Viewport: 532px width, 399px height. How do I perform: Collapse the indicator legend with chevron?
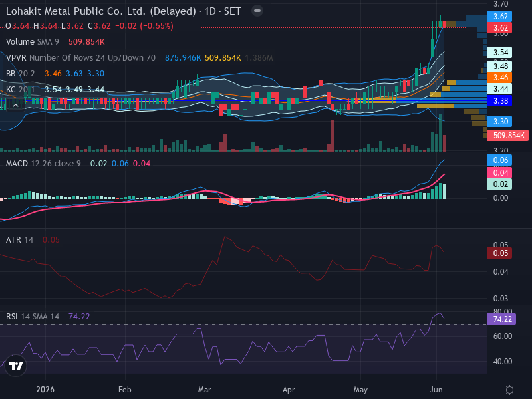[x=15, y=106]
